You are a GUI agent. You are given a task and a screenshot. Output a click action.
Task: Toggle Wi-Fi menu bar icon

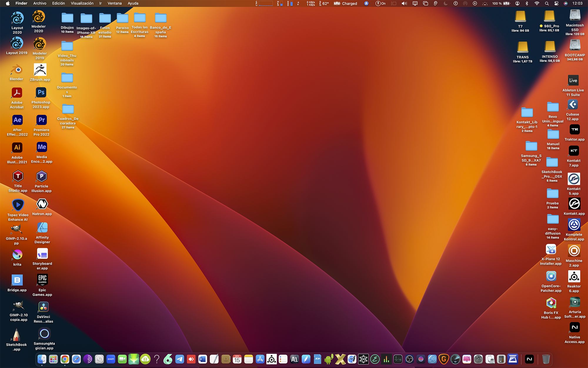[x=537, y=4]
